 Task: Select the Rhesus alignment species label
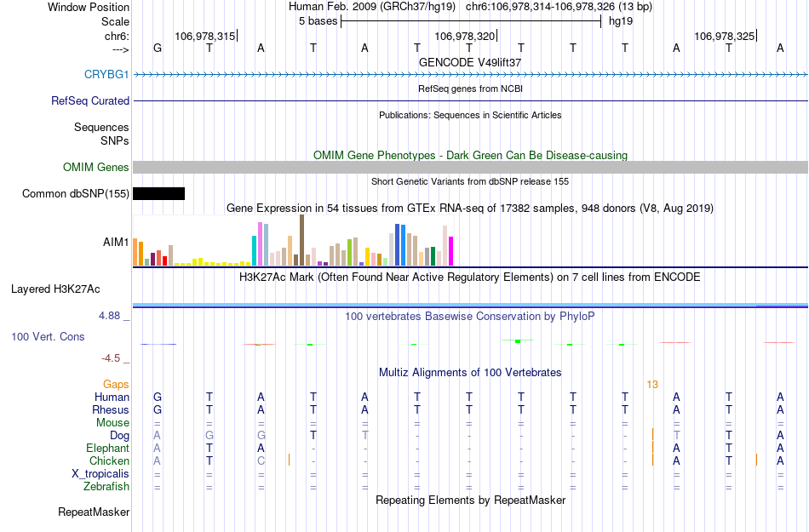(x=111, y=409)
